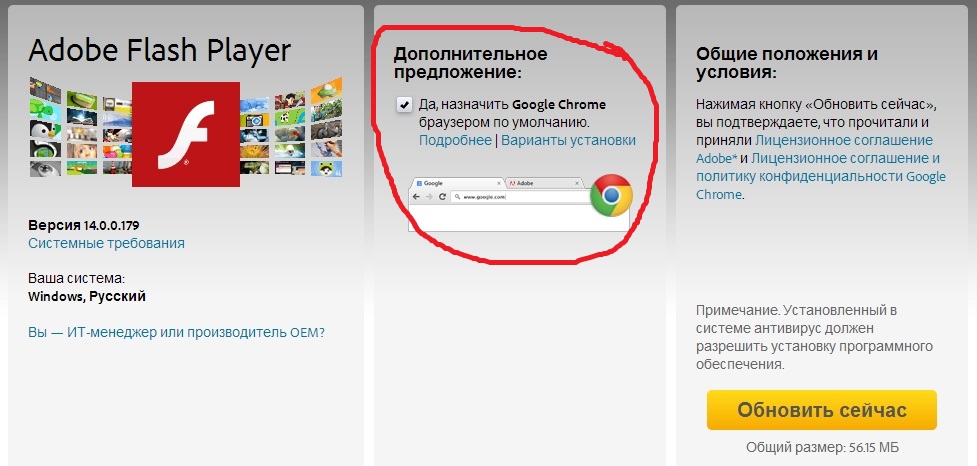
Task: Click the magnifier icon in the preview address bar
Action: [457, 197]
